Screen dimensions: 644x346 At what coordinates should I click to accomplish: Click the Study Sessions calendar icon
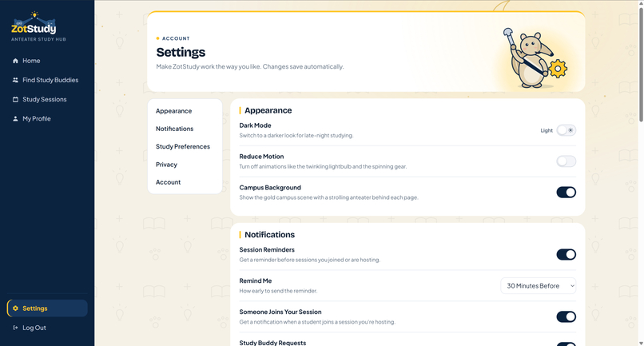point(15,99)
